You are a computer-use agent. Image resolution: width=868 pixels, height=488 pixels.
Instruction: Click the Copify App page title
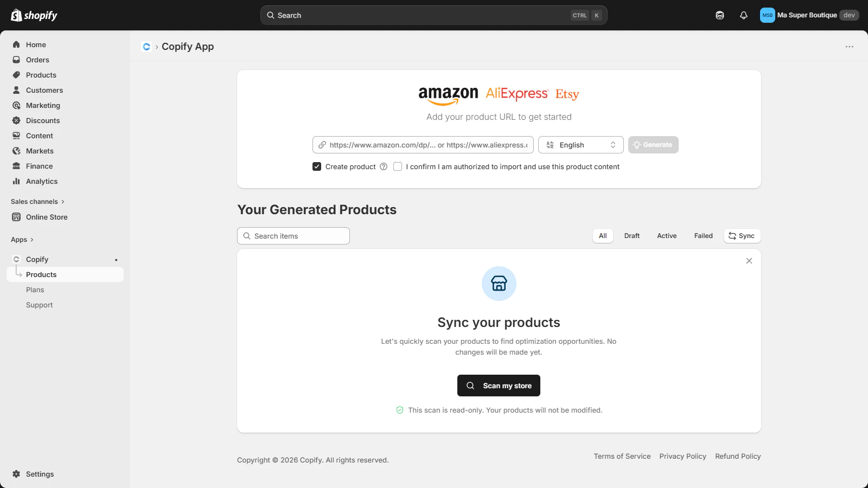point(188,47)
